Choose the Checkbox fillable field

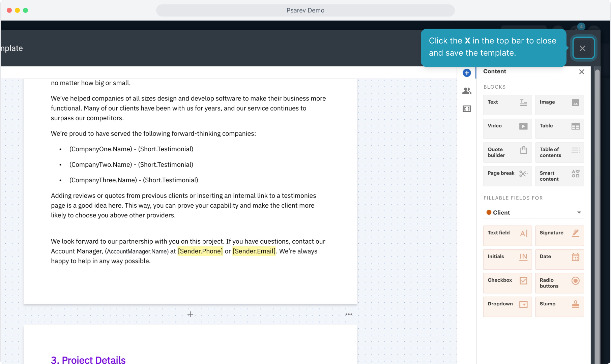click(x=507, y=283)
